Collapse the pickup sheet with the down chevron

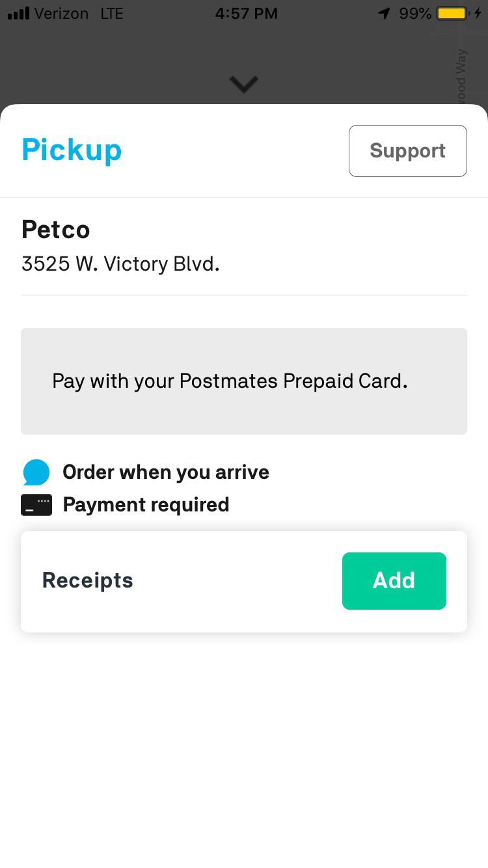tap(244, 84)
